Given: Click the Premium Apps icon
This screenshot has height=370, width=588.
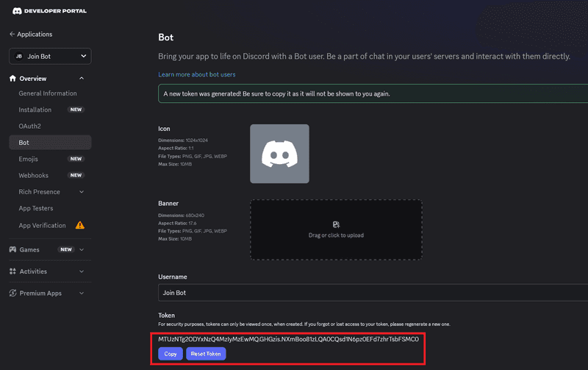Looking at the screenshot, I should click(x=12, y=293).
